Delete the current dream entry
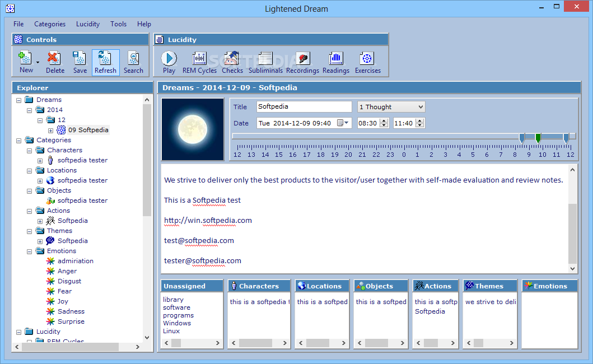Screen dimensions: 593x364 (x=55, y=63)
